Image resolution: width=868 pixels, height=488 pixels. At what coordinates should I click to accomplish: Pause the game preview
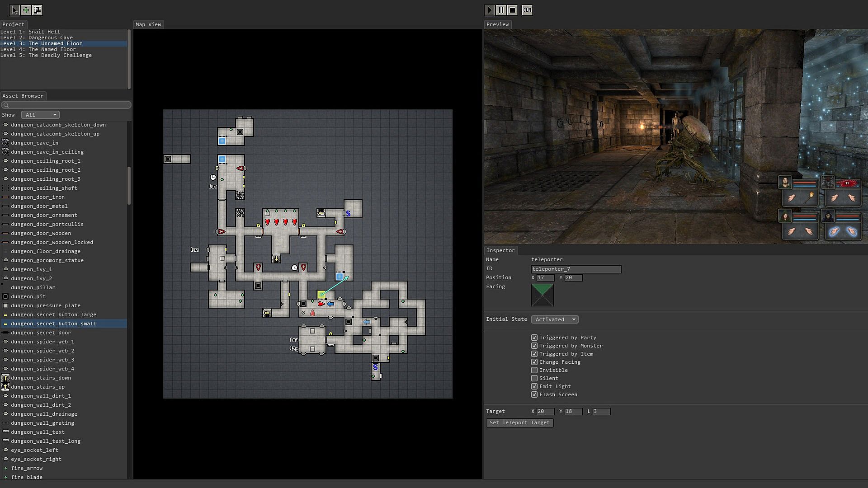pyautogui.click(x=501, y=10)
